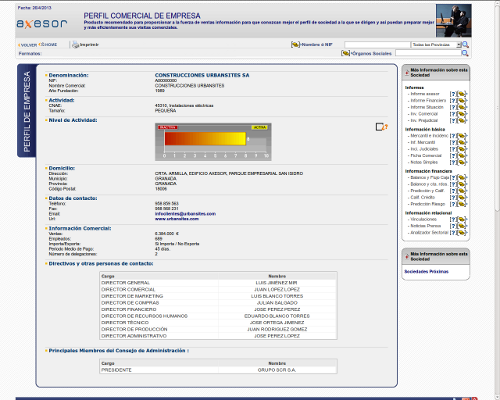The image size is (500, 400).
Task: Click the coin icon for Calif. Crédito
Action: 461,198
